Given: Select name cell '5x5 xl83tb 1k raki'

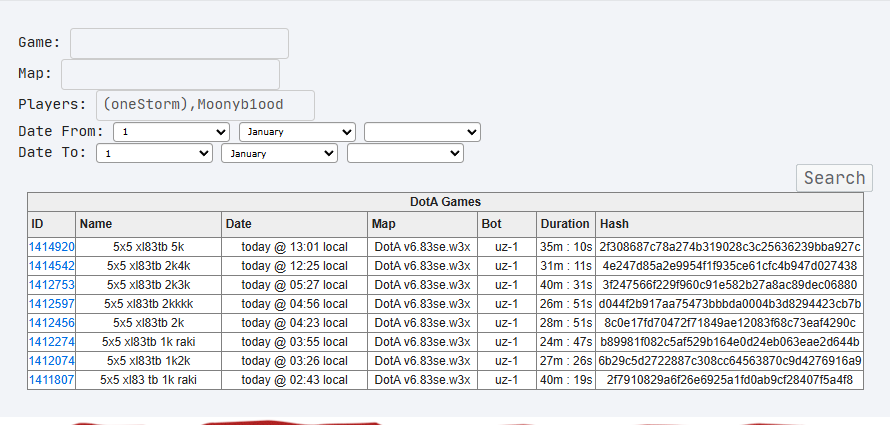Looking at the screenshot, I should tap(149, 342).
